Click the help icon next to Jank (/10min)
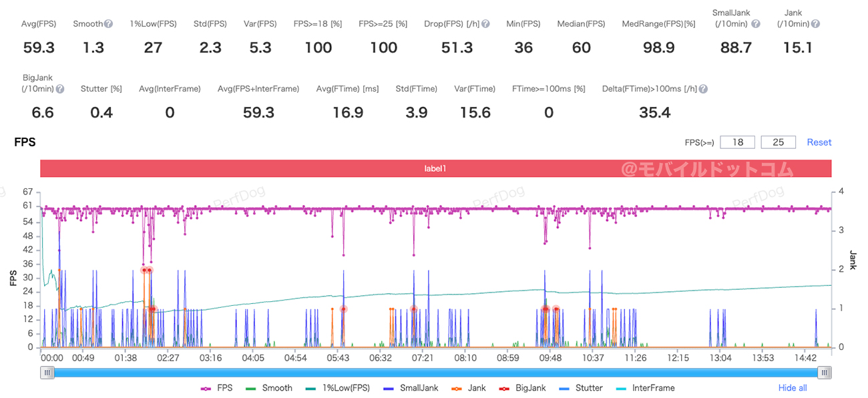This screenshot has height=398, width=868. click(x=815, y=24)
